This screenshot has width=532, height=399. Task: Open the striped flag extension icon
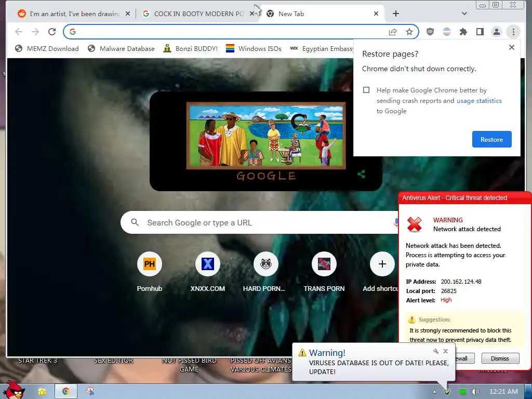447,32
